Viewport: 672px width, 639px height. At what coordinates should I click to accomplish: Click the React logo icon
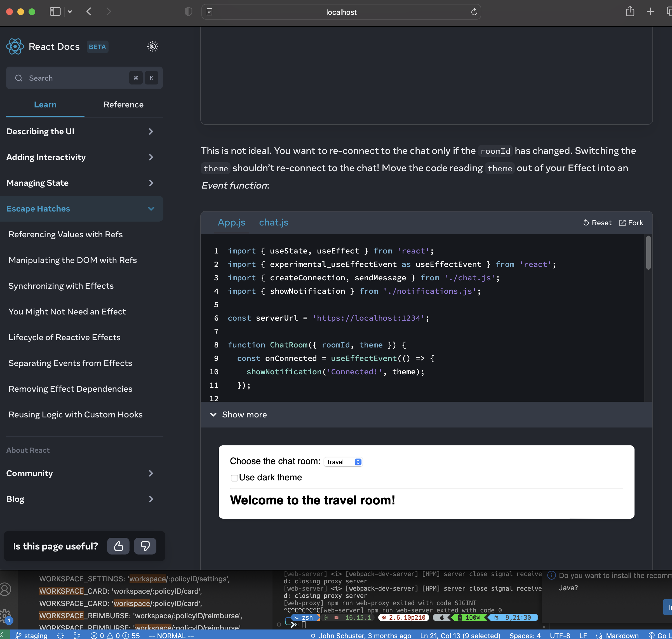(15, 46)
